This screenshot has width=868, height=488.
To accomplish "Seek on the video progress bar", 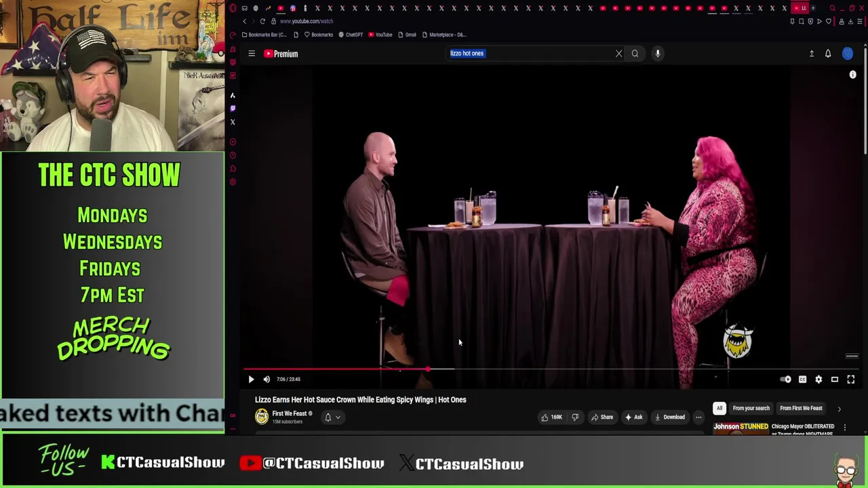I will (x=551, y=369).
